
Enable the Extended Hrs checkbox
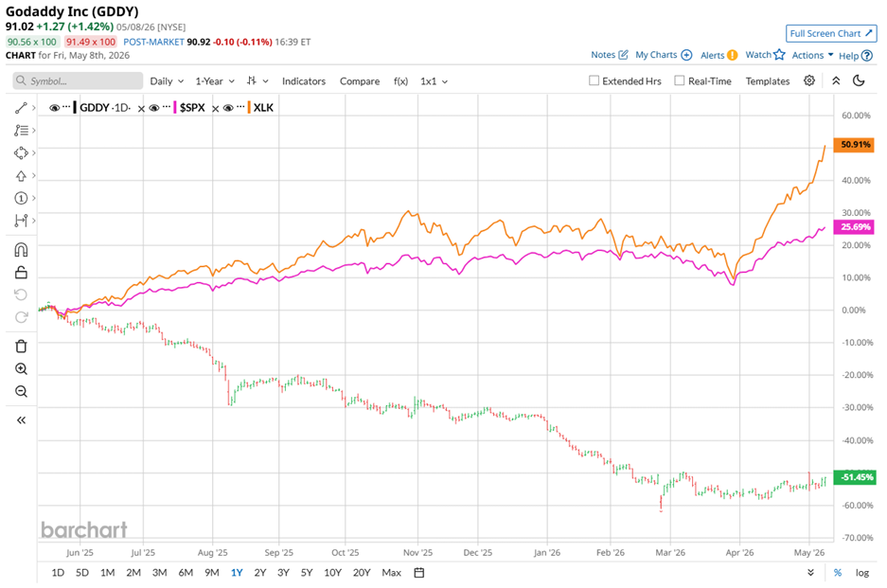point(594,80)
